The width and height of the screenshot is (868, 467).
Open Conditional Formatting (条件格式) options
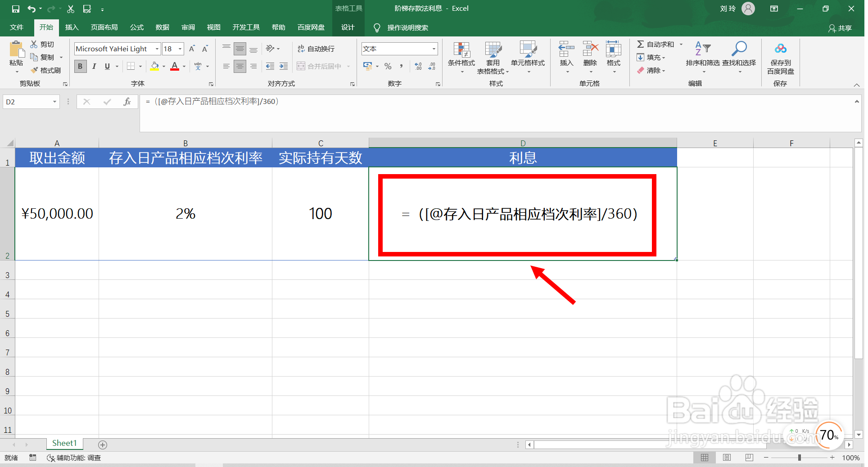pyautogui.click(x=461, y=58)
